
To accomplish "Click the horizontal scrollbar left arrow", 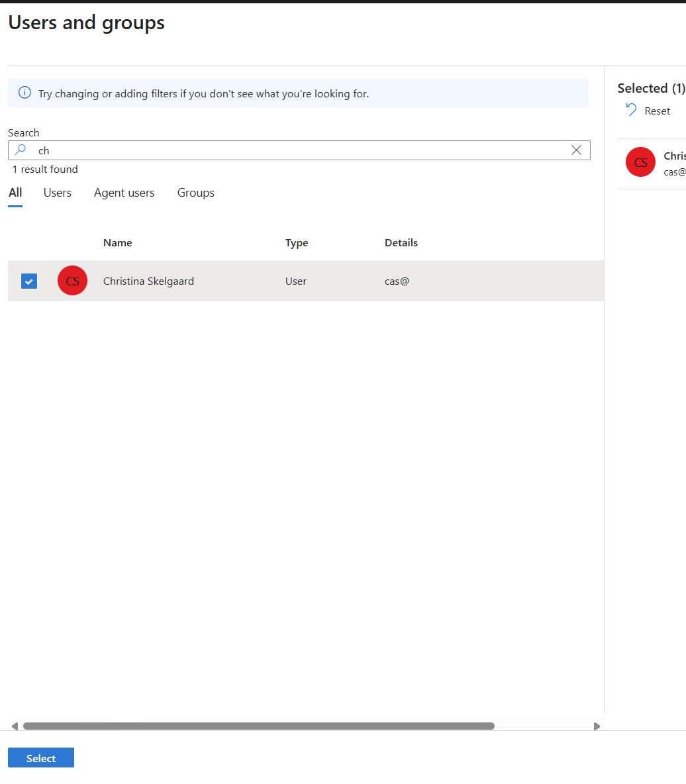I will click(x=15, y=726).
